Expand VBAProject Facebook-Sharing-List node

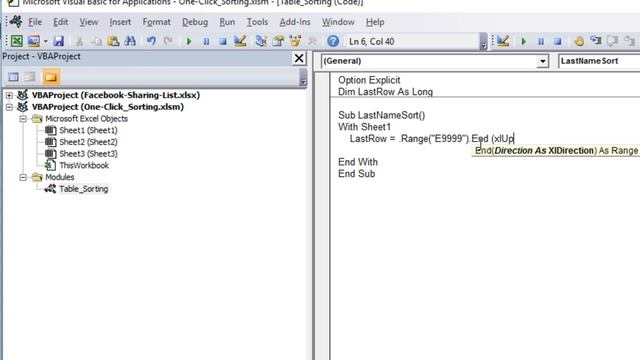(x=9, y=95)
